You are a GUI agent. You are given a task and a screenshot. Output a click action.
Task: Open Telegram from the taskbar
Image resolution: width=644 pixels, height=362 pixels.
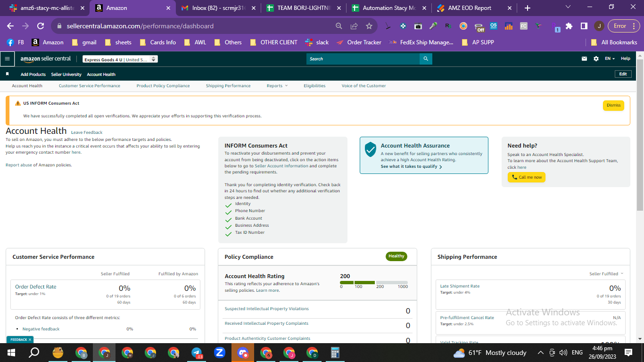coord(197,353)
